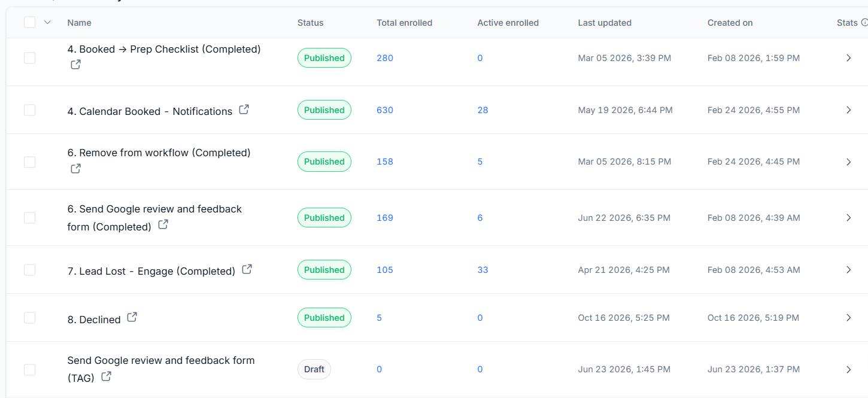
Task: Open total enrolled count 169
Action: coord(385,218)
